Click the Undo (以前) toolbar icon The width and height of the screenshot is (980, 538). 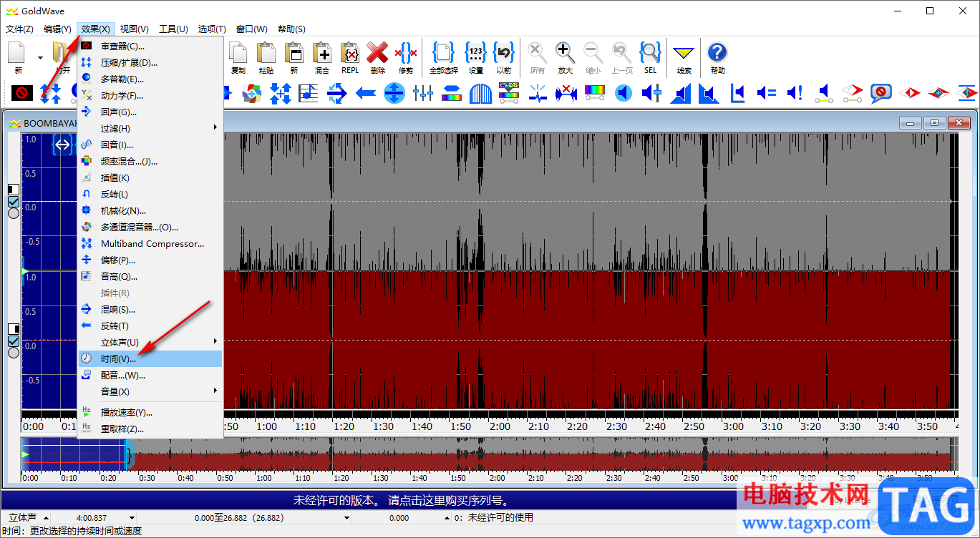(x=504, y=54)
